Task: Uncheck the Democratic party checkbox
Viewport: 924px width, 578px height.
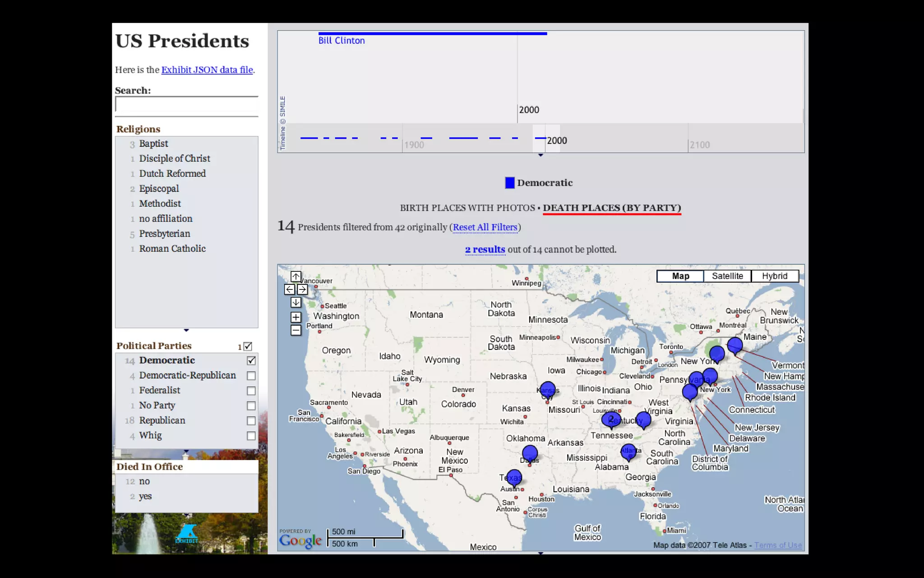Action: [251, 360]
